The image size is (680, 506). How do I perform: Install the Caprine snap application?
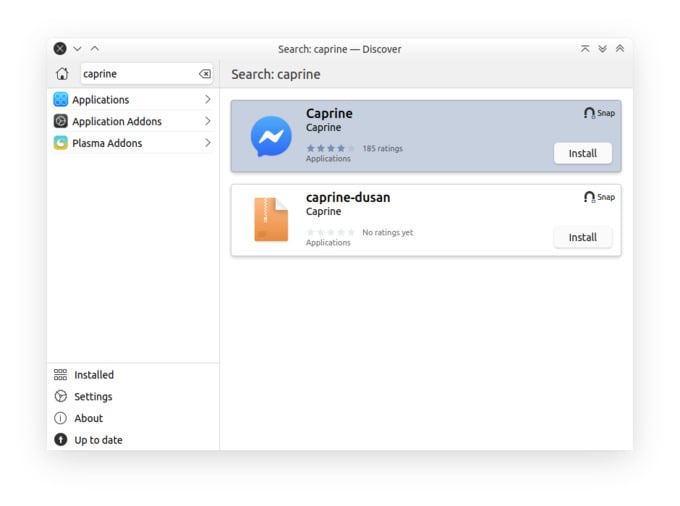[x=582, y=153]
